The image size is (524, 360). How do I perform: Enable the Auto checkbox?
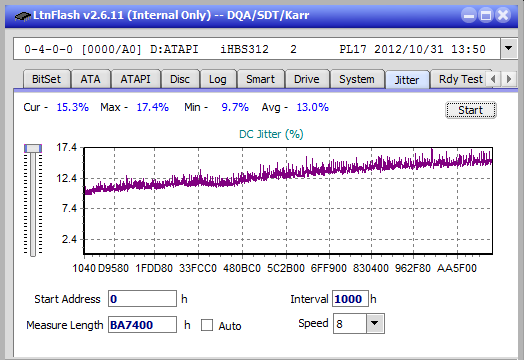coord(207,325)
